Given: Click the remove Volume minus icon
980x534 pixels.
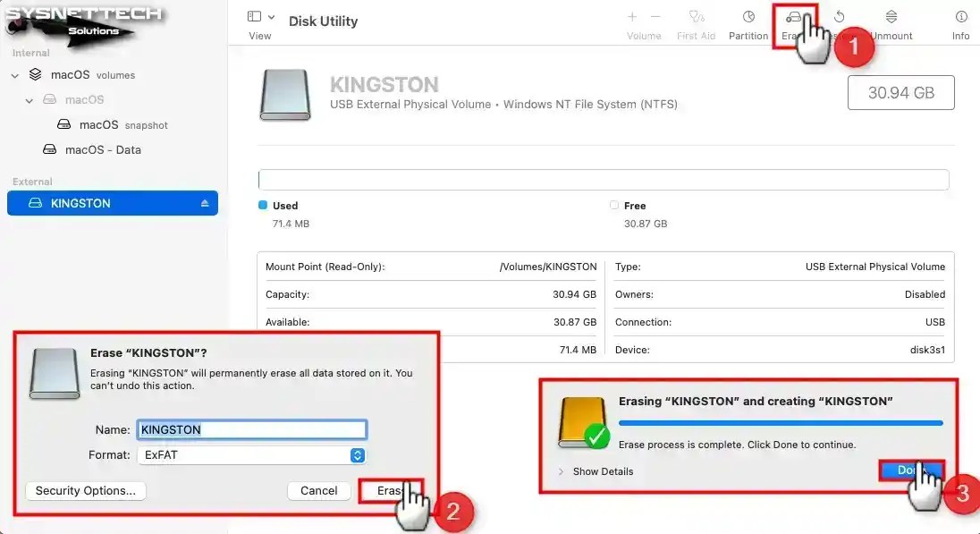Looking at the screenshot, I should point(656,15).
